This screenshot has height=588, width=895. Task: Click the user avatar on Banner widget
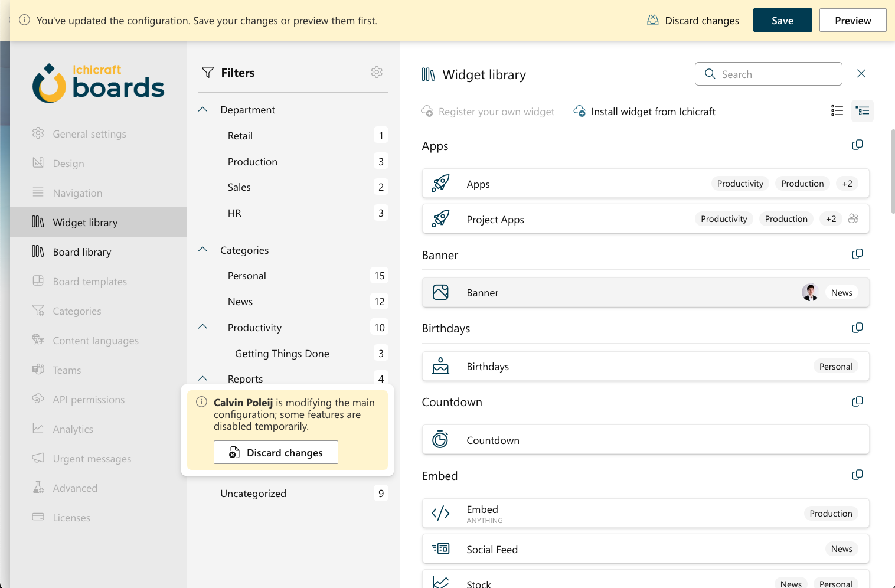coord(810,292)
